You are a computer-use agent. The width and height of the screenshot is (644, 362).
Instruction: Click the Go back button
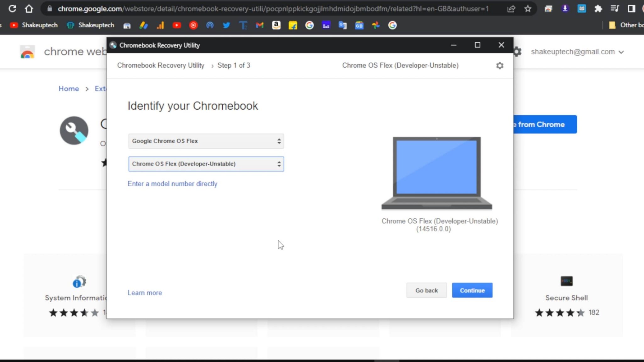[426, 290]
